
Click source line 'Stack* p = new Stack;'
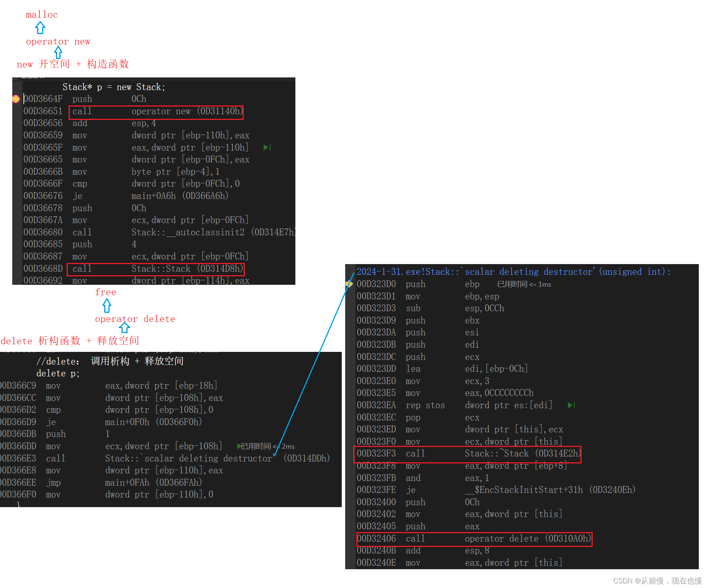click(114, 87)
